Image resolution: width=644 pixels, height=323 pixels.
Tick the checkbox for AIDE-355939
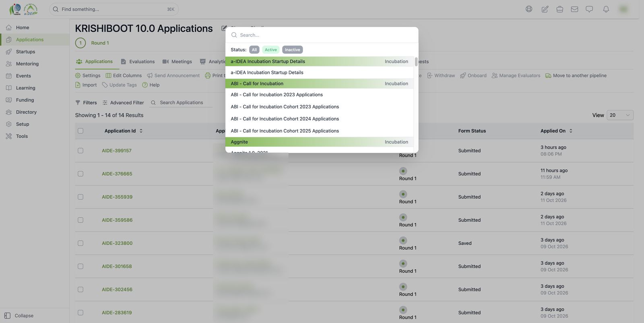[80, 197]
